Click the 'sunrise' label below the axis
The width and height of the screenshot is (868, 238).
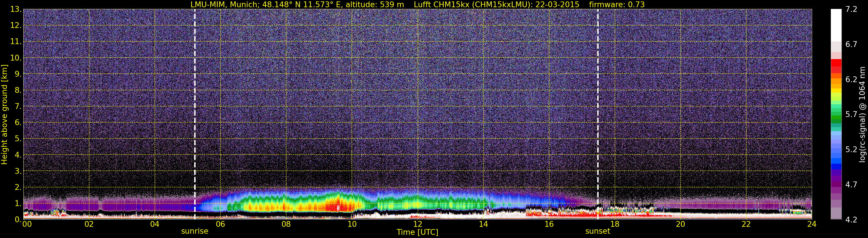point(195,231)
